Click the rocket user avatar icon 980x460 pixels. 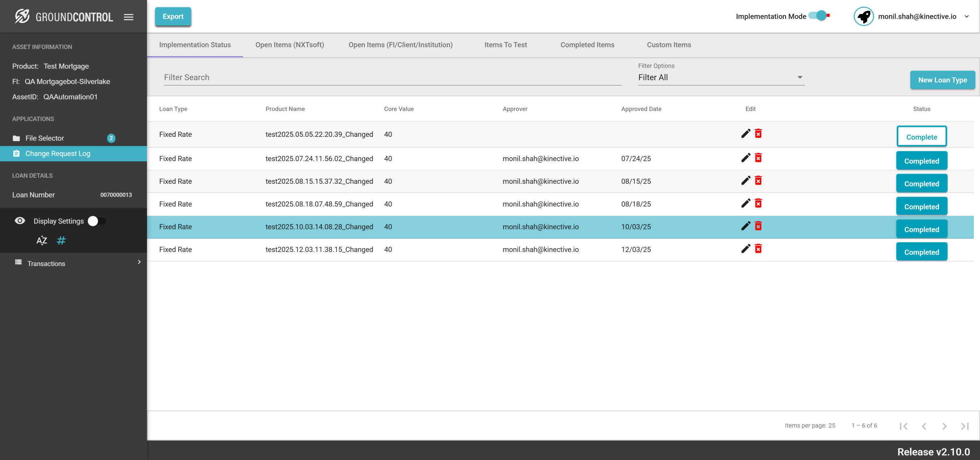point(863,16)
